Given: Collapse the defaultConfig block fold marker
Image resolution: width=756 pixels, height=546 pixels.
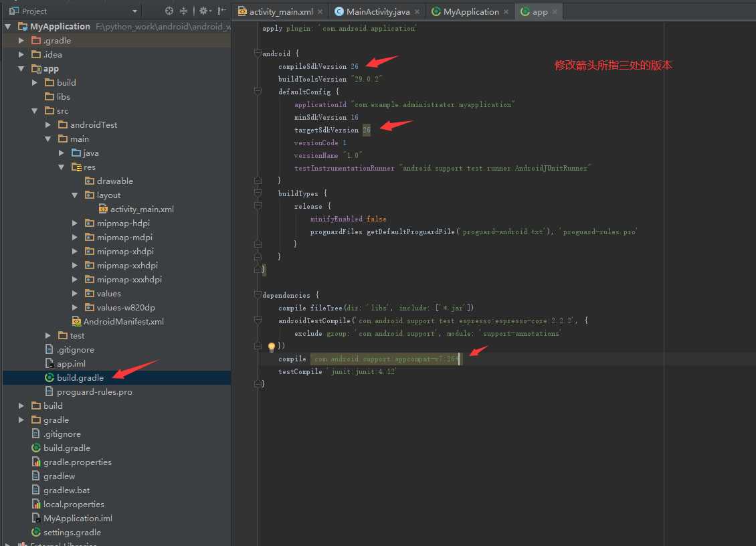Looking at the screenshot, I should click(258, 91).
